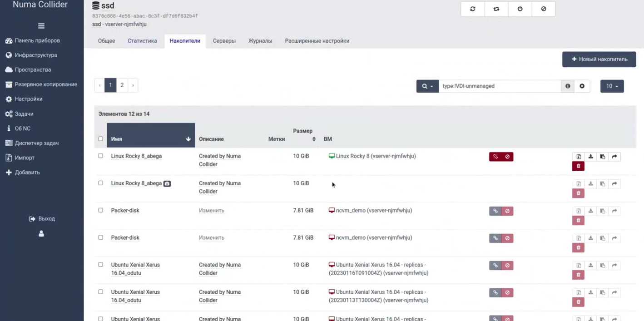
Task: Click the forget storage ban icon at top
Action: coord(544,9)
